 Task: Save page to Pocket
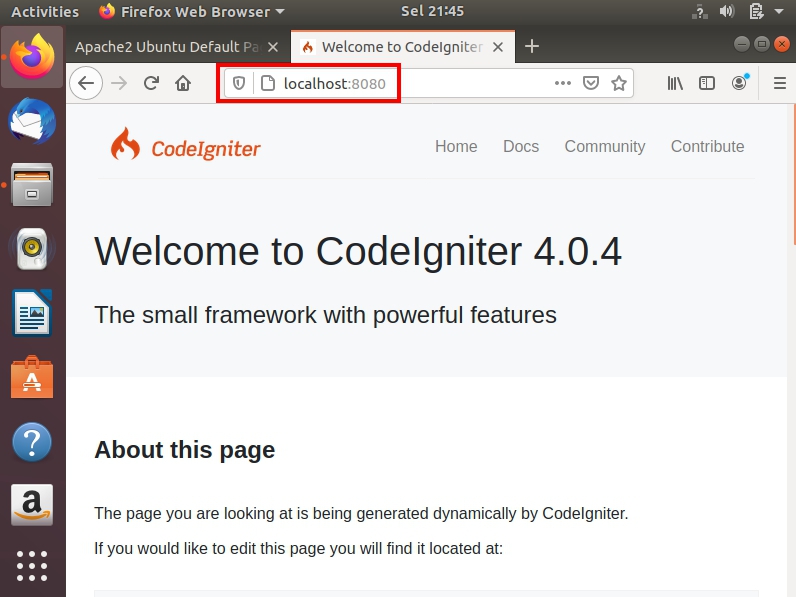(x=590, y=83)
